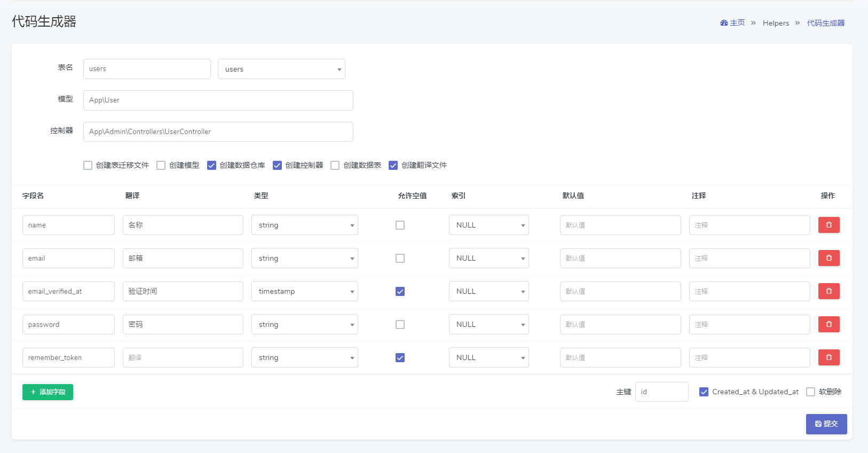Click the plus icon to add field
This screenshot has height=453, width=868.
tap(33, 392)
